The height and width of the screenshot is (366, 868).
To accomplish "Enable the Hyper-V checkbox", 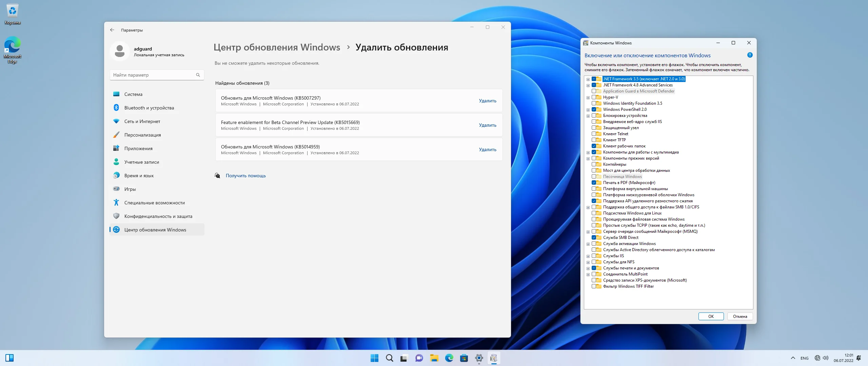I will [x=594, y=97].
